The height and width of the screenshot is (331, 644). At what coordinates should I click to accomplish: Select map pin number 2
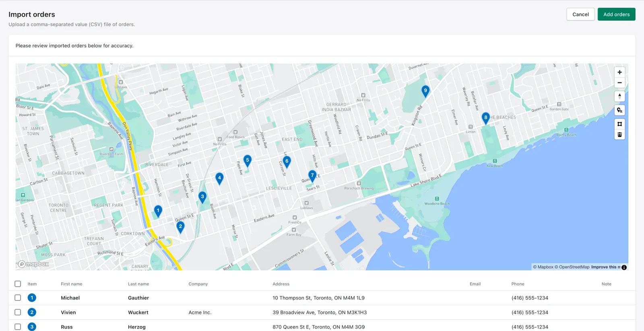181,228
